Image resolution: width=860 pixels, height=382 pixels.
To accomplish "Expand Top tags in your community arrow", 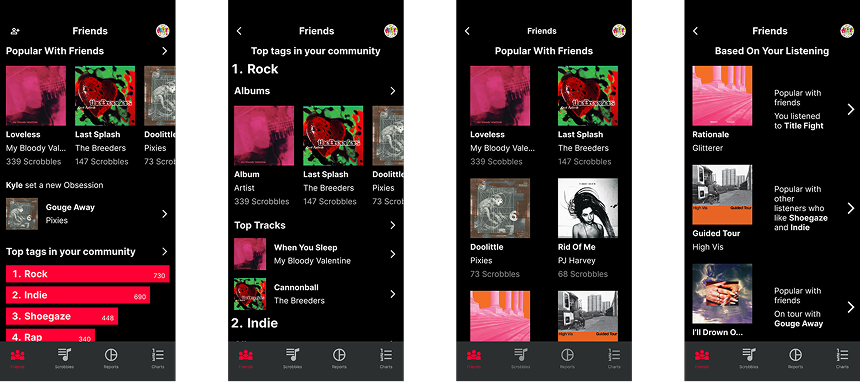I will [165, 251].
